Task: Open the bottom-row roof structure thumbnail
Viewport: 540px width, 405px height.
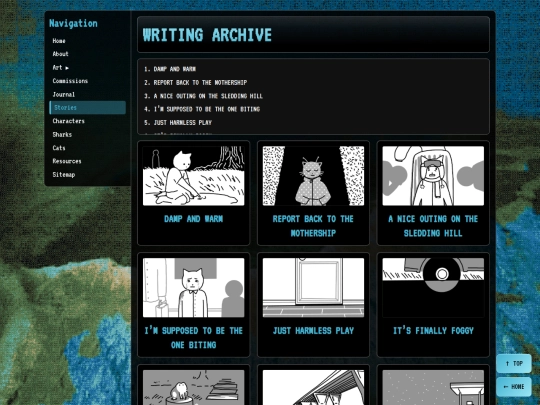Action: click(x=313, y=387)
